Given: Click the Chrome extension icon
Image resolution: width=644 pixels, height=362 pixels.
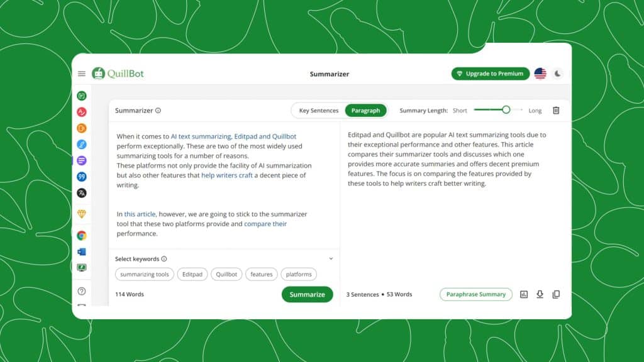Looking at the screenshot, I should point(82,236).
